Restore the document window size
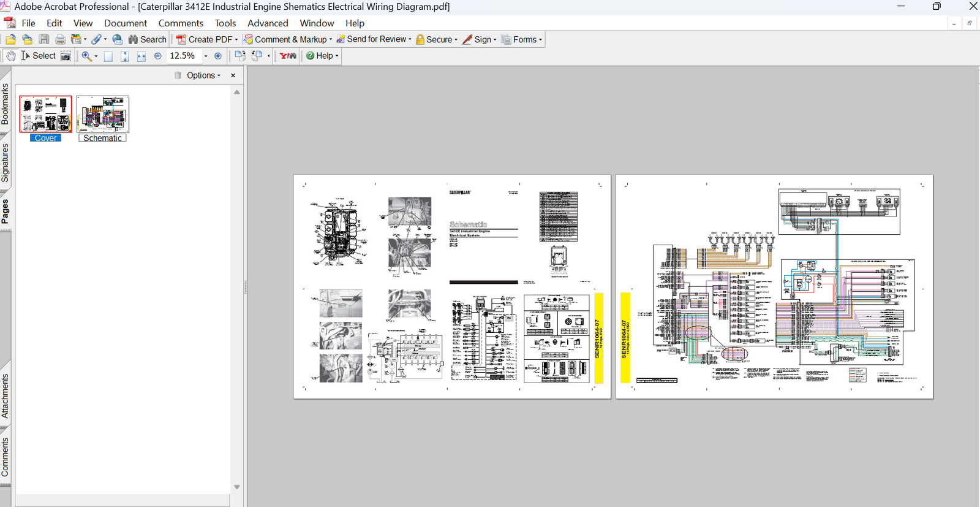The width and height of the screenshot is (980, 507). [x=969, y=23]
